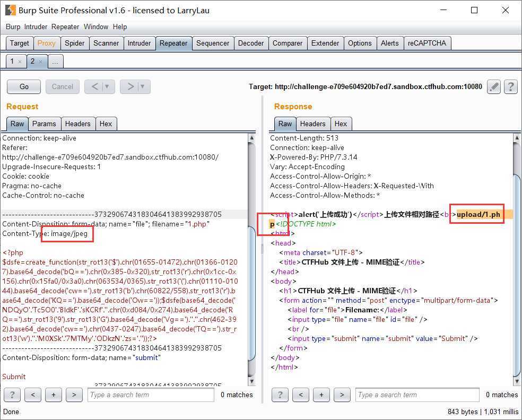Open response search help question-mark button
Screen dimensions: 522x420
280,395
